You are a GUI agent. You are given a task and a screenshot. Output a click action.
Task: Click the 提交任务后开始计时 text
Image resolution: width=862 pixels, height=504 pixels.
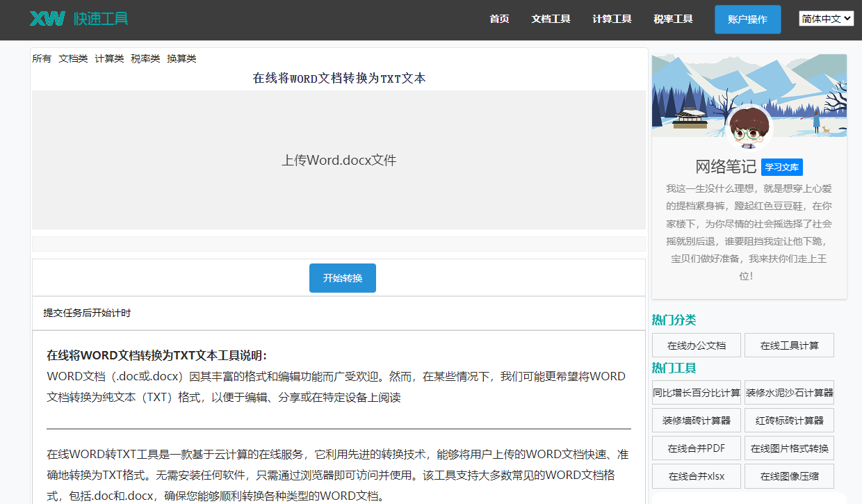[x=87, y=313]
